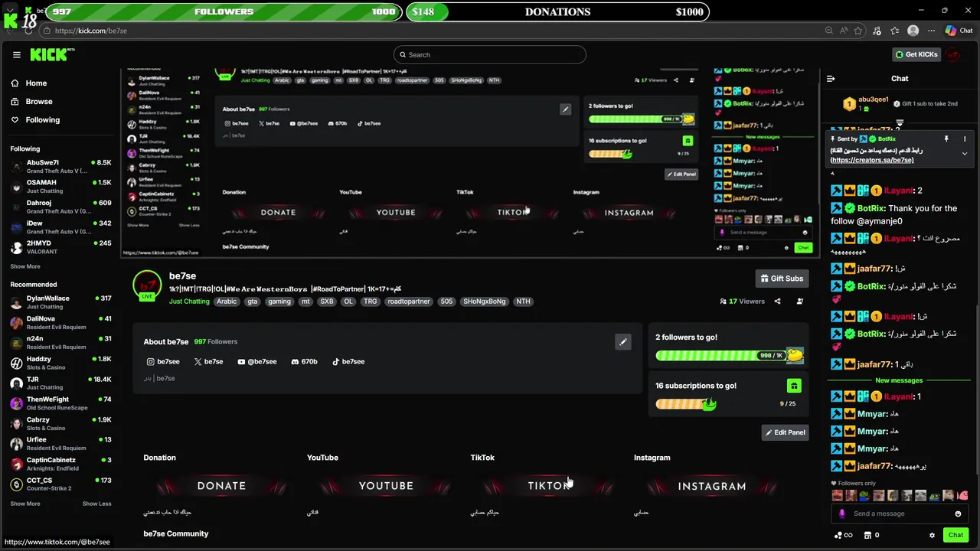Click the browser address bar URL

point(91,31)
